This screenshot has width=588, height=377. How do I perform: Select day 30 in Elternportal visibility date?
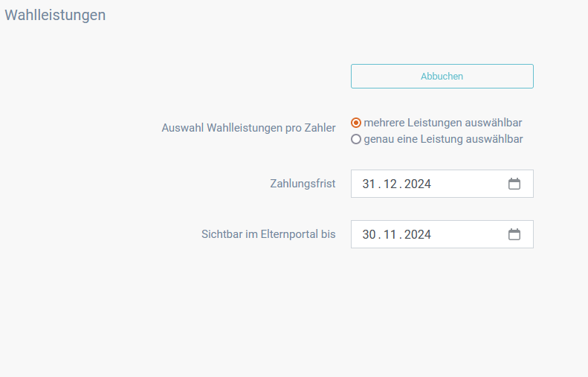[x=369, y=234]
